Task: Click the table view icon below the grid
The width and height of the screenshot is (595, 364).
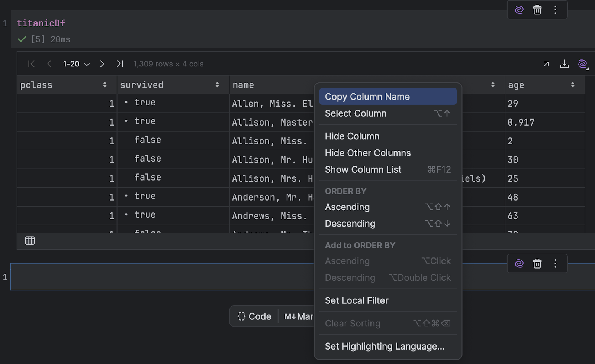Action: click(x=30, y=241)
